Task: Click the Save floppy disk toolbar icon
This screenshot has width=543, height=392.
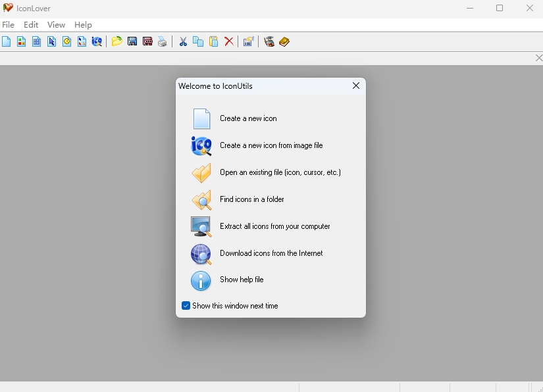Action: [132, 41]
